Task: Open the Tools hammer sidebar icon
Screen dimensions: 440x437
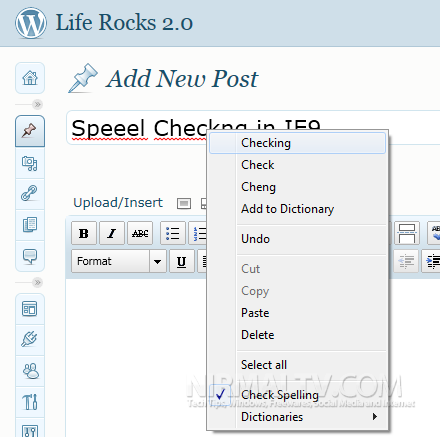Action: coord(30,402)
